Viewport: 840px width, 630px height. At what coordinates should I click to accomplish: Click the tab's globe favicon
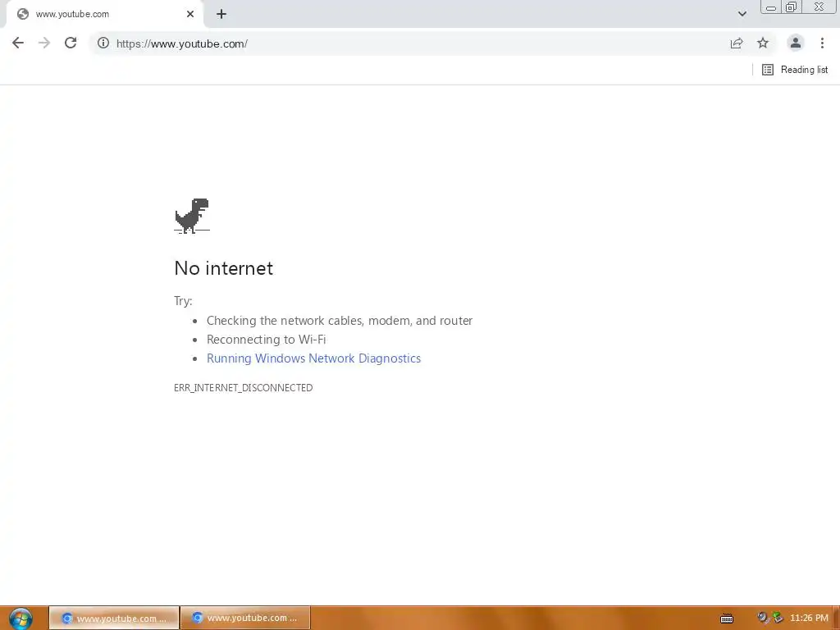click(x=22, y=15)
